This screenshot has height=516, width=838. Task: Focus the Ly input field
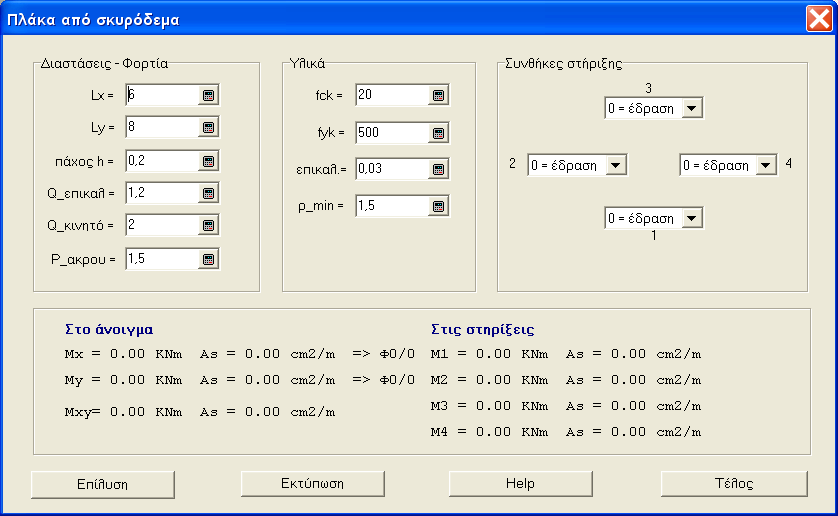coord(162,127)
